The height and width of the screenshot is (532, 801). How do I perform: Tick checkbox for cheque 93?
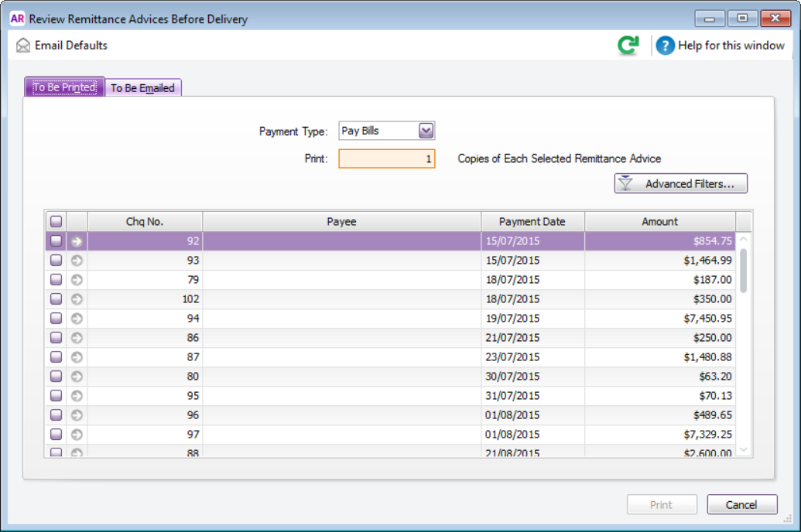coord(56,261)
